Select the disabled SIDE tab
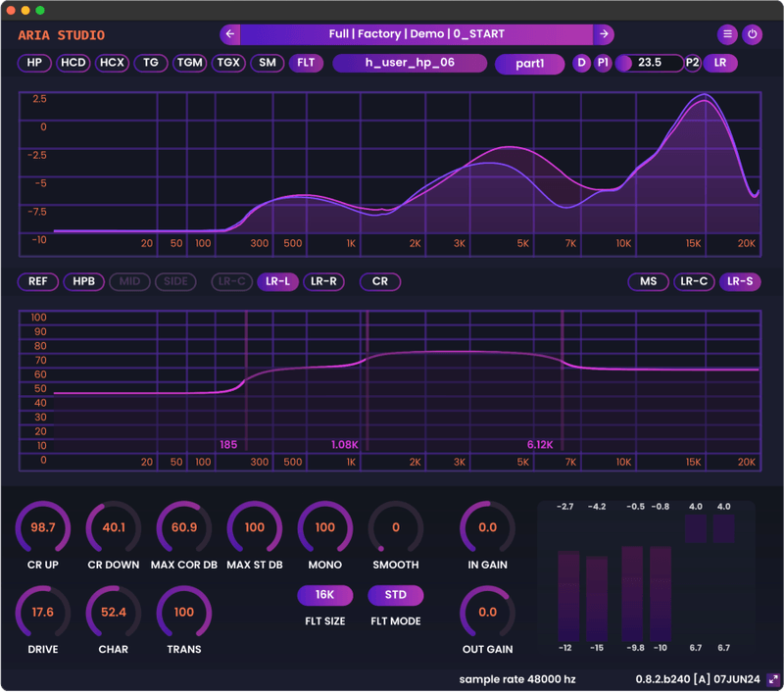Viewport: 784px width, 692px height. 175,281
